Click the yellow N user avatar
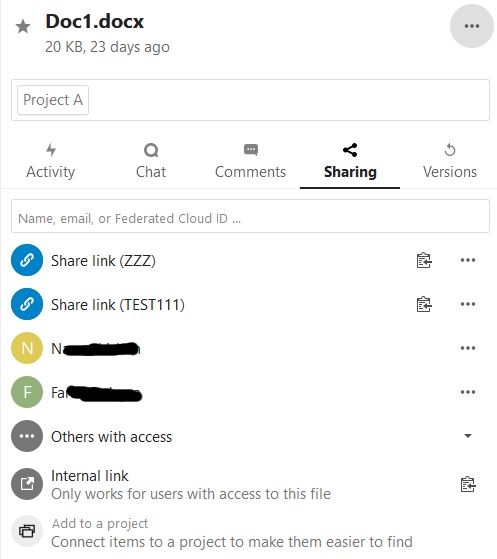The image size is (497, 559). tap(27, 348)
